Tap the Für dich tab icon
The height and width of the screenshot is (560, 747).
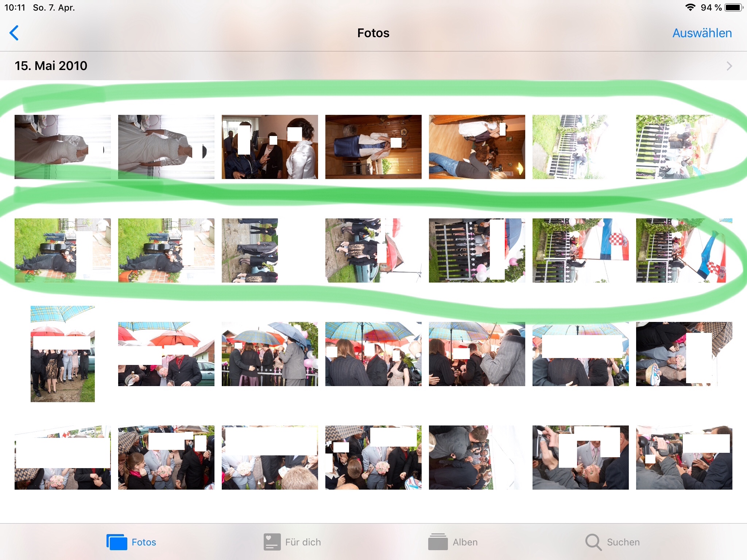pyautogui.click(x=272, y=542)
